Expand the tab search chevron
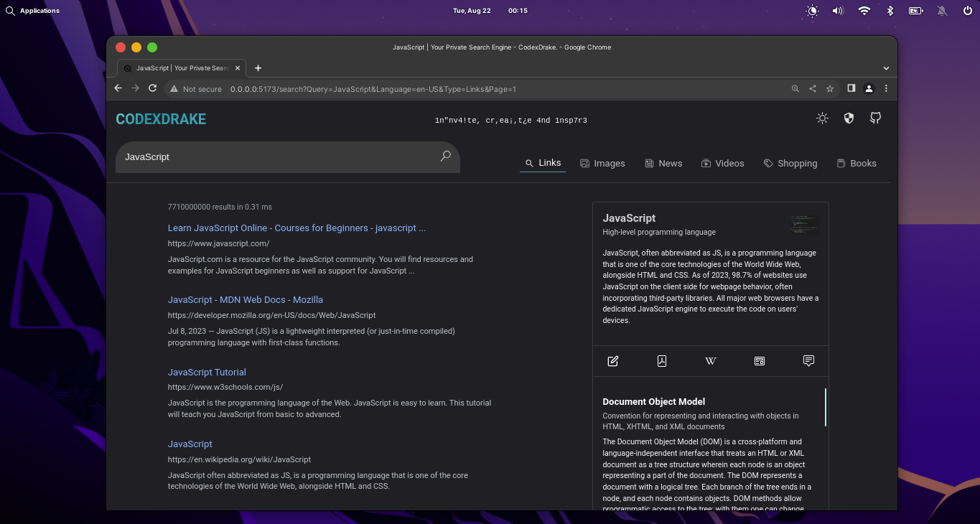This screenshot has height=524, width=980. (886, 68)
